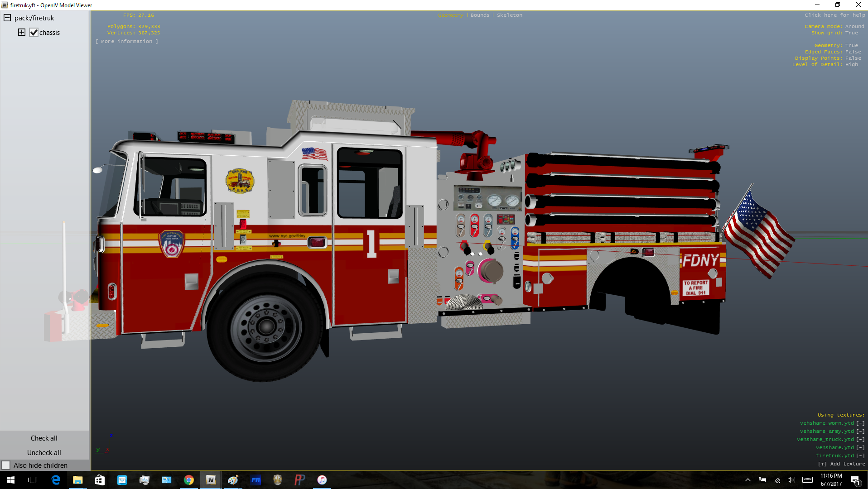The image size is (868, 489).
Task: Click the Add texture link
Action: (x=841, y=464)
